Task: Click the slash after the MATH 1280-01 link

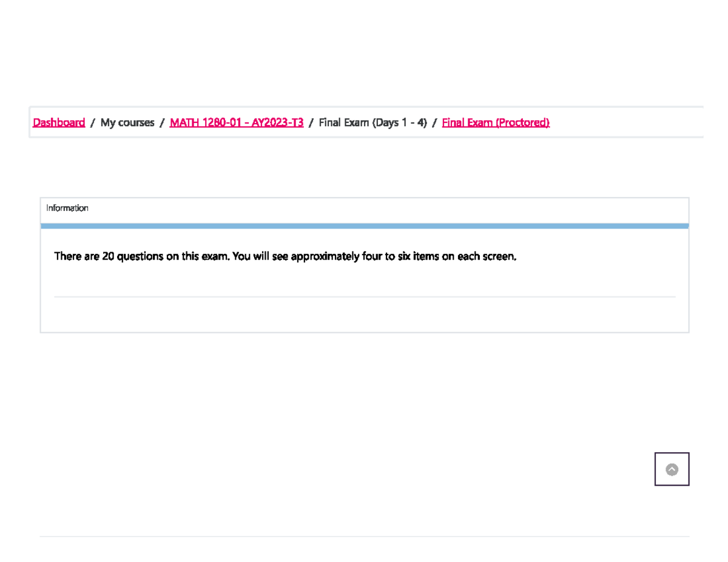Action: pyautogui.click(x=311, y=122)
